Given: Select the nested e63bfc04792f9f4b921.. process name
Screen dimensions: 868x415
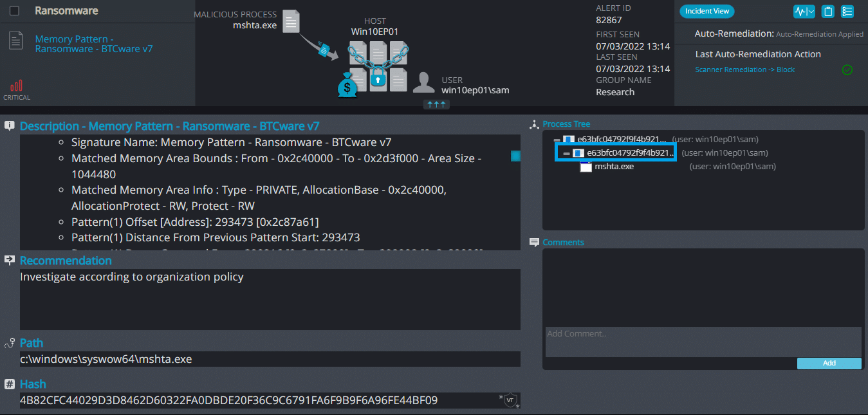Looking at the screenshot, I should tap(631, 153).
